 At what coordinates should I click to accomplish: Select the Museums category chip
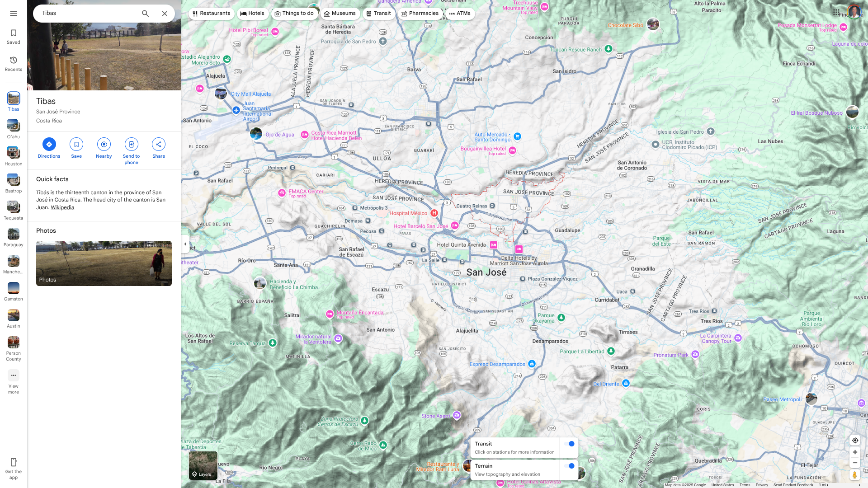[x=340, y=14]
